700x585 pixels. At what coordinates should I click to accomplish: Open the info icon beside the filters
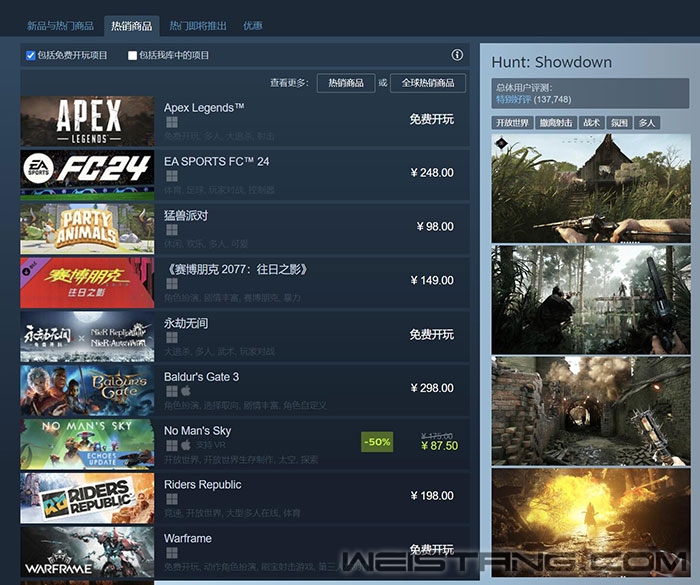coord(457,55)
